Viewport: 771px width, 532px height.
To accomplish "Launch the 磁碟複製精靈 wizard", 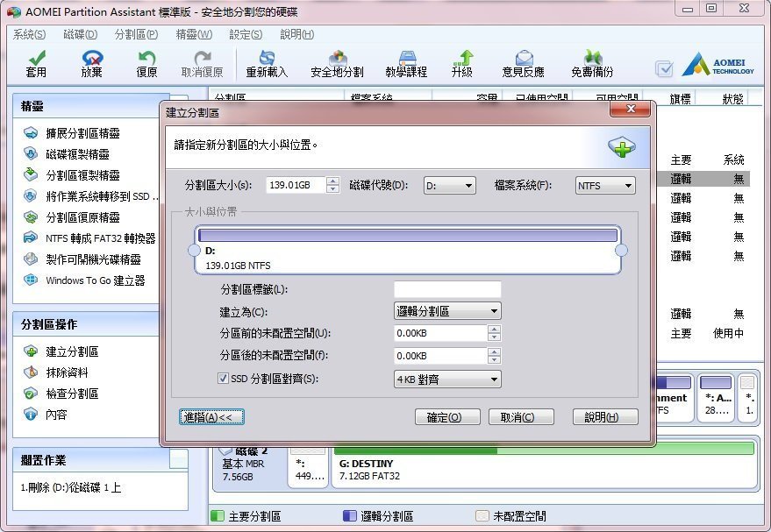I will click(67, 153).
